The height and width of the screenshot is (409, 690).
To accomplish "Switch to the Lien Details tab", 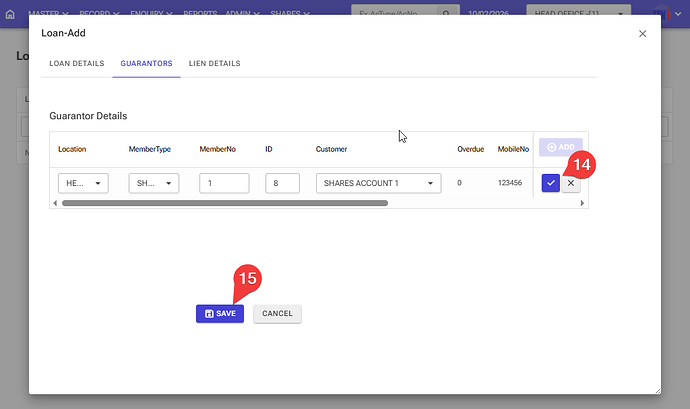I will (214, 63).
